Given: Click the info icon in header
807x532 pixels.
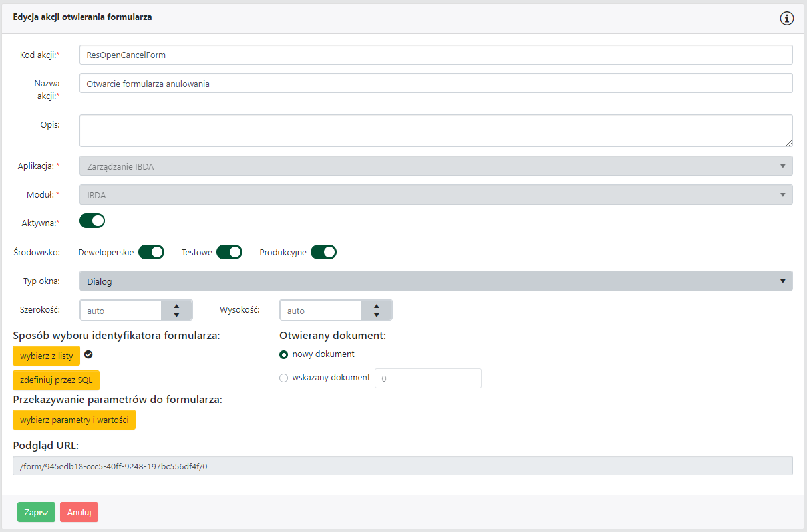Looking at the screenshot, I should [x=787, y=18].
